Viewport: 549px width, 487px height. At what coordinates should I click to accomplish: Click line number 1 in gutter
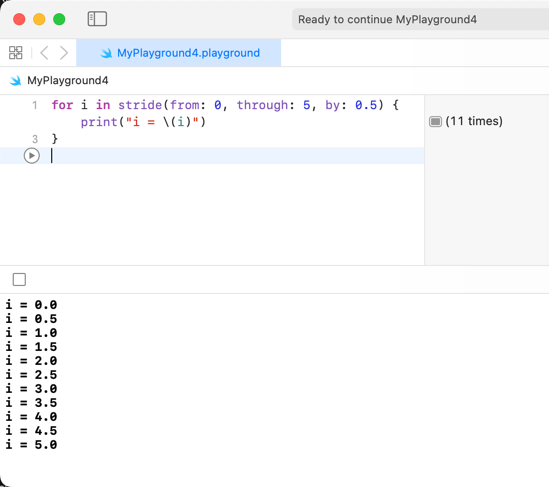pyautogui.click(x=35, y=105)
